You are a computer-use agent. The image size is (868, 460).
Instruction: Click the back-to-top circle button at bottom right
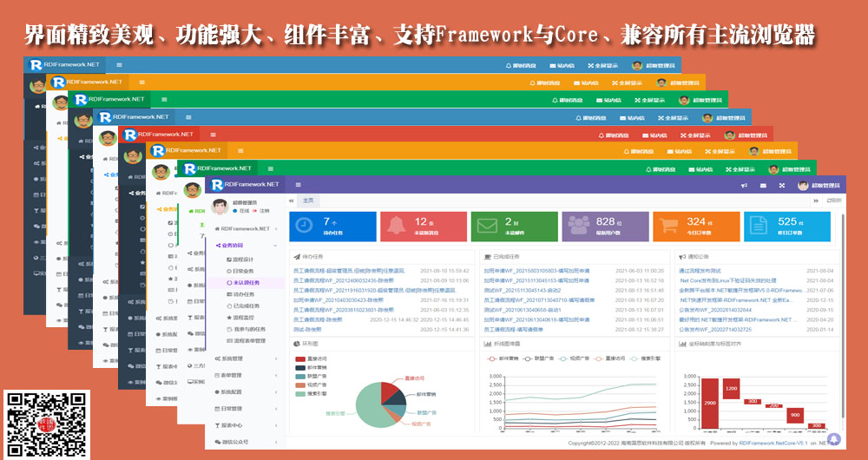point(833,439)
